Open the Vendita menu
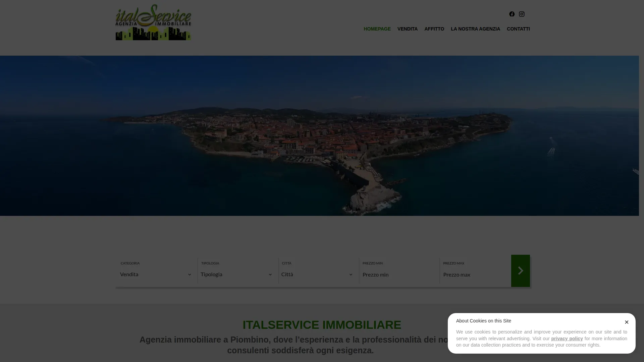This screenshot has height=362, width=644. [x=408, y=29]
